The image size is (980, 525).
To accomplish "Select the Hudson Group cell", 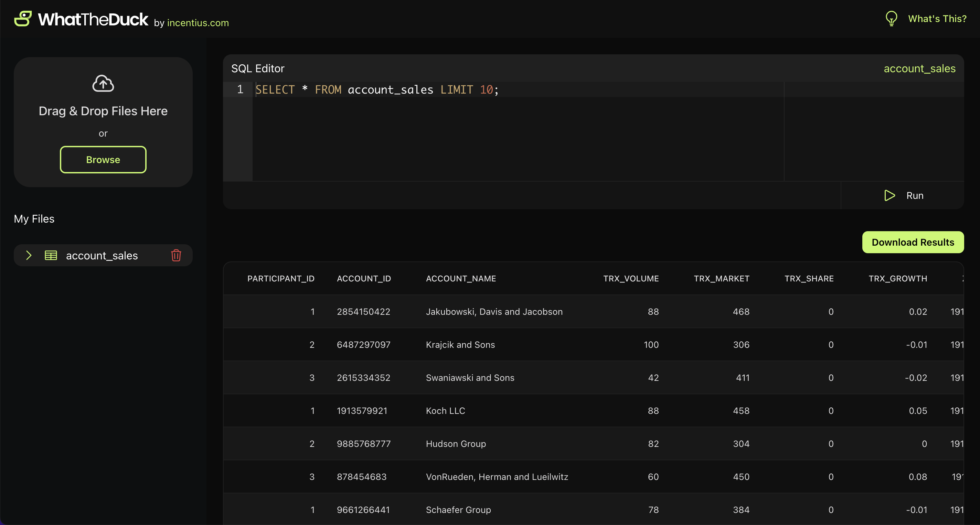I will click(456, 444).
